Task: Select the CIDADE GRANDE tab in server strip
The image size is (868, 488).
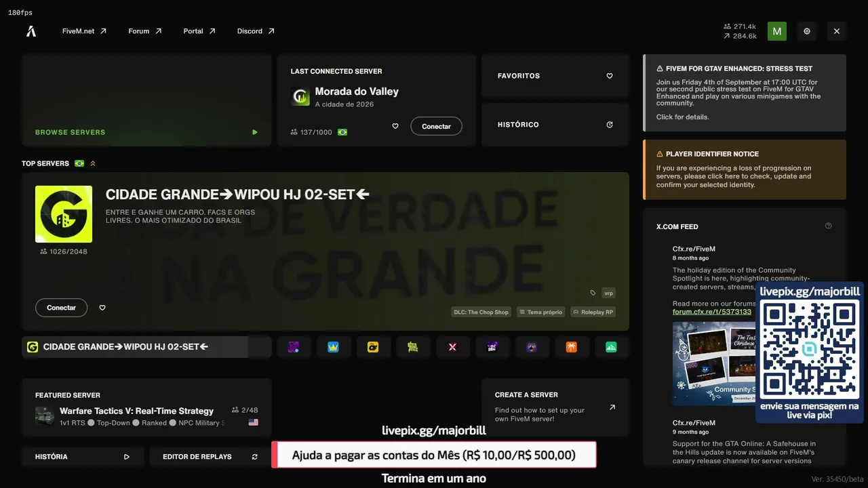Action: point(146,347)
